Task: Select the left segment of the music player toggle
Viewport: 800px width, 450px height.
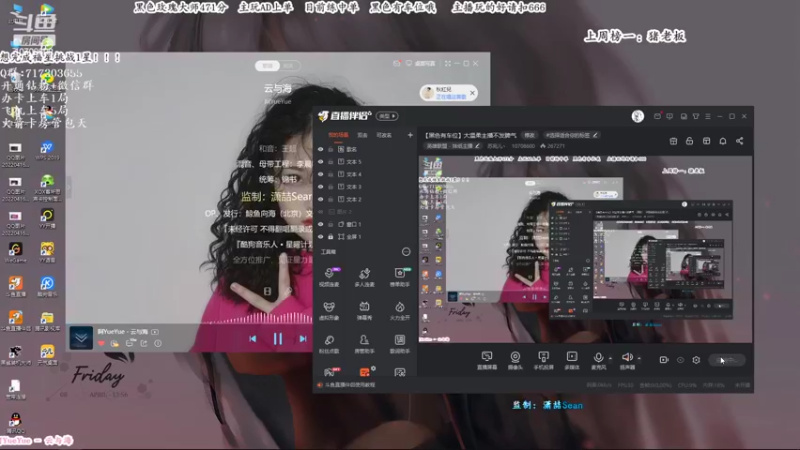Action: pos(267,66)
